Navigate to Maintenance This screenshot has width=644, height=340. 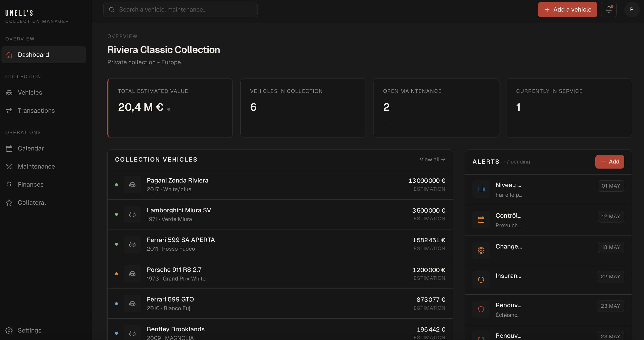(x=44, y=166)
